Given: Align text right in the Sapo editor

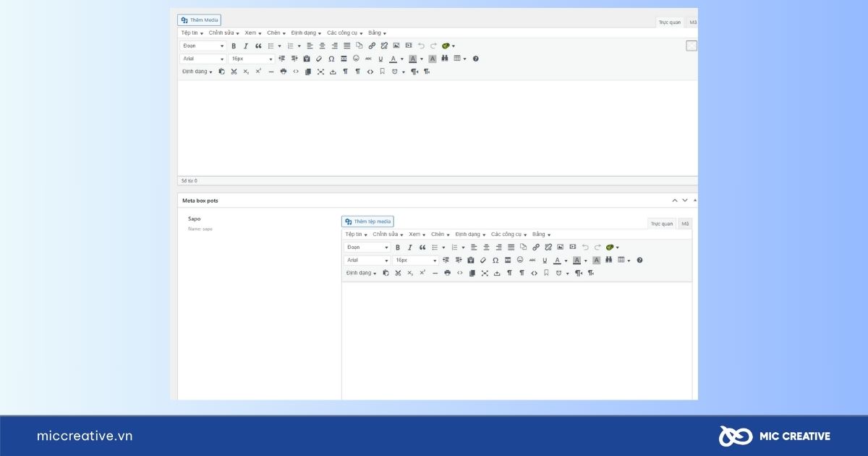Looking at the screenshot, I should 499,248.
